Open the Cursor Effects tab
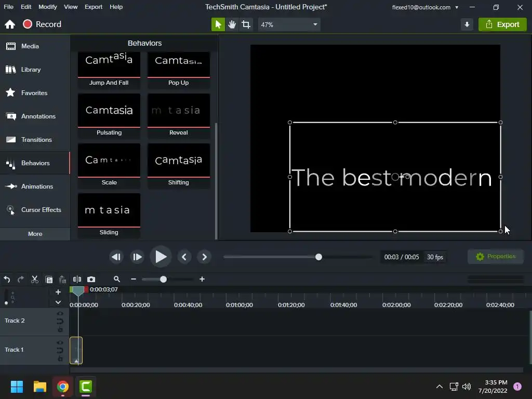532x399 pixels. point(35,210)
